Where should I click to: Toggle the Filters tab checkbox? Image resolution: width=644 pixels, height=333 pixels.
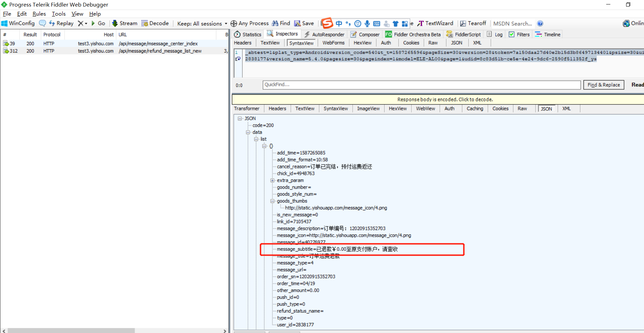point(511,34)
